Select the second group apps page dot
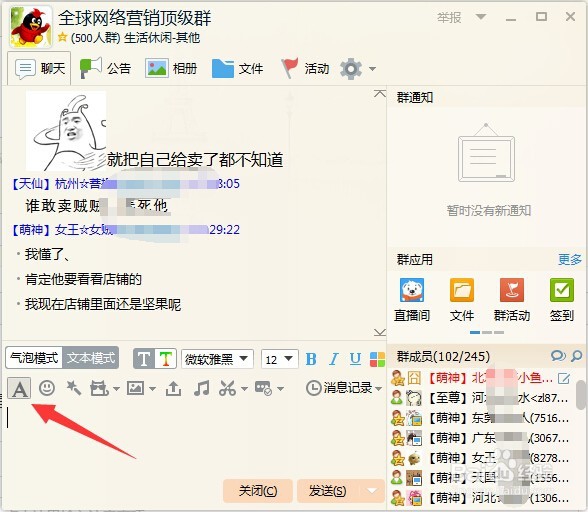The image size is (588, 512). [x=487, y=332]
